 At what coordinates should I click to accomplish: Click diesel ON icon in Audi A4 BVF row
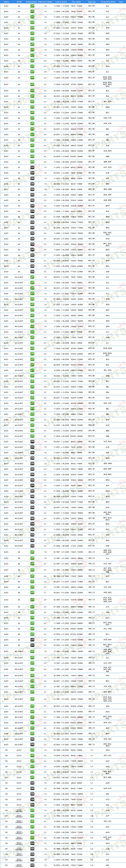coord(32,211)
